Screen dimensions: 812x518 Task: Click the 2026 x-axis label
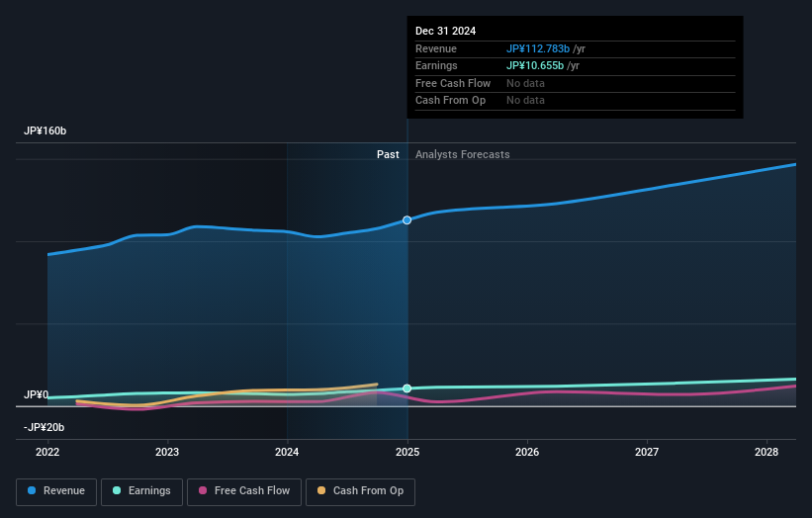[x=527, y=452]
